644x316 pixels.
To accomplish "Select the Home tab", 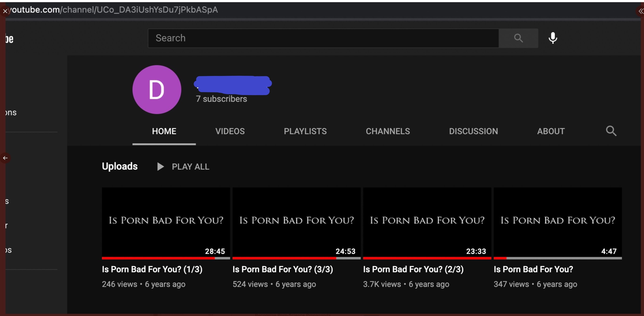I will coord(164,131).
